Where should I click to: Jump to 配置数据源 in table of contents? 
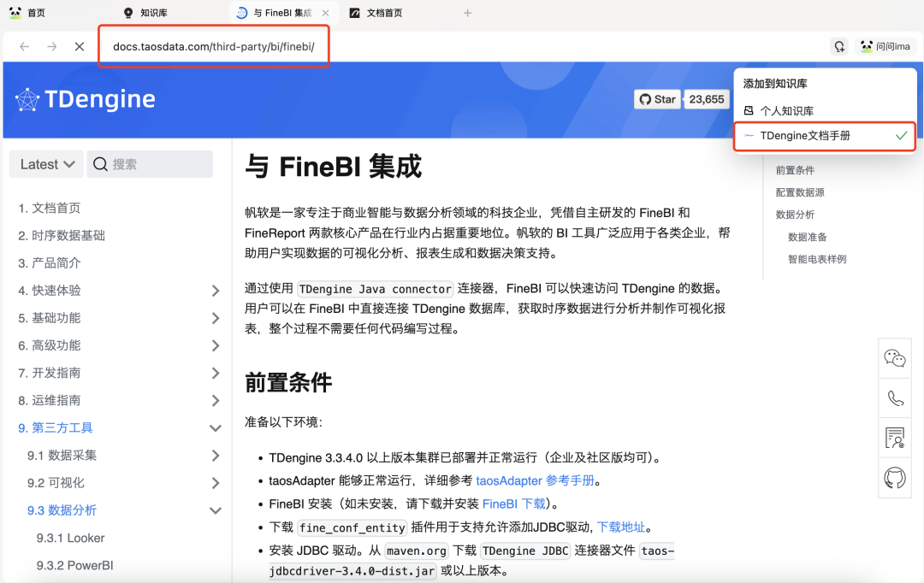[800, 192]
